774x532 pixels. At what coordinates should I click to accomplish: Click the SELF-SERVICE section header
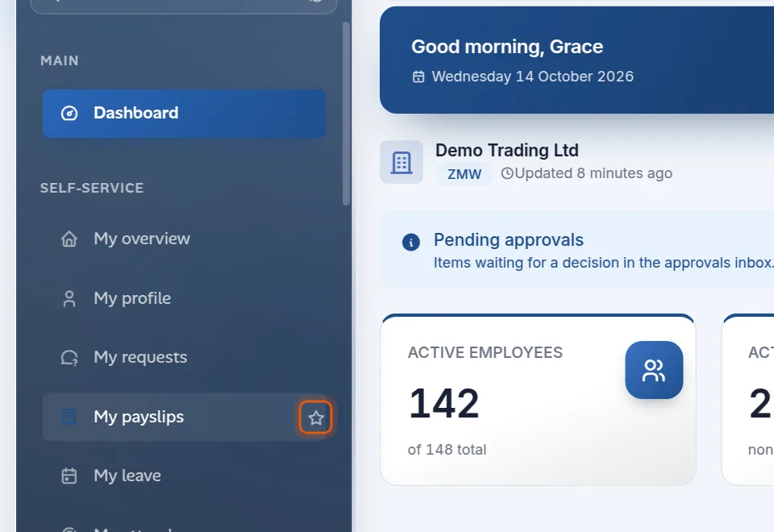[92, 188]
